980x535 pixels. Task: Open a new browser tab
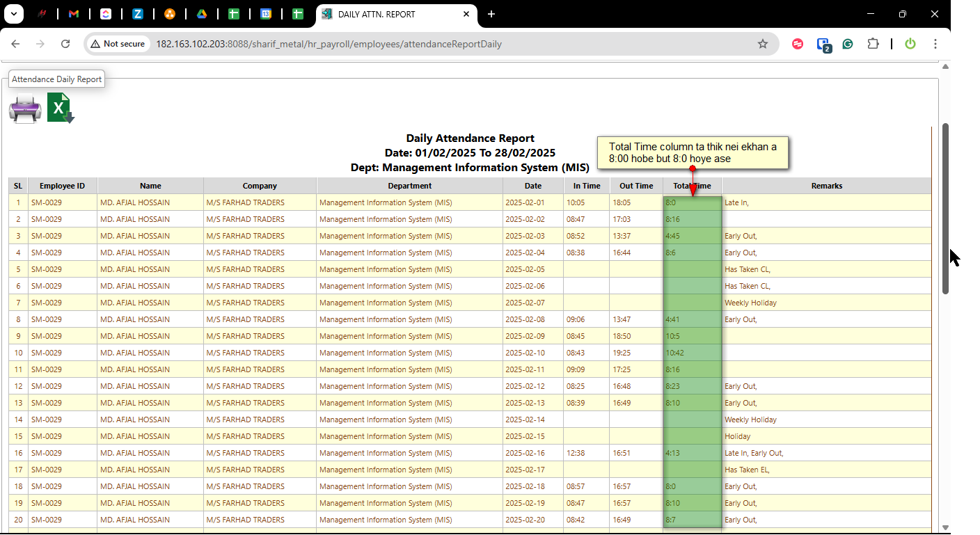click(x=491, y=14)
